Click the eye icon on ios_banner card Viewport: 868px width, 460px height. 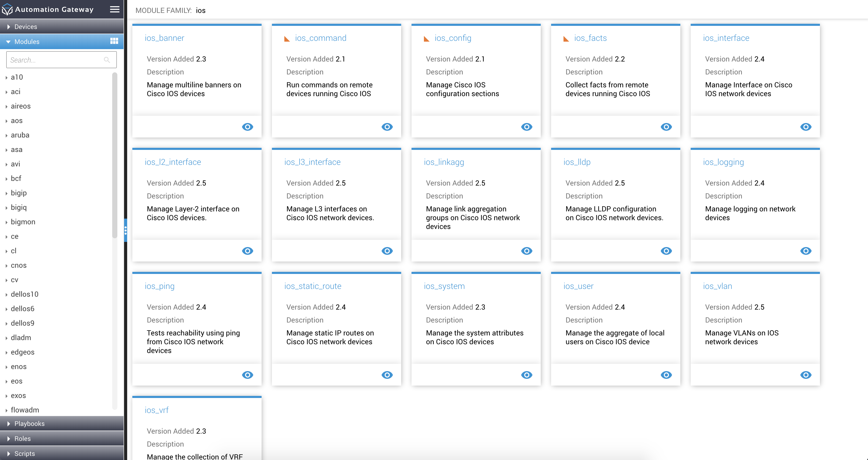247,127
